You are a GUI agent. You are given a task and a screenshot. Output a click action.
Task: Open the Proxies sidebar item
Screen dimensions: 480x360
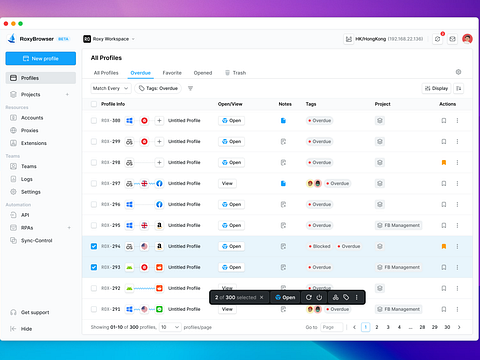pyautogui.click(x=30, y=130)
